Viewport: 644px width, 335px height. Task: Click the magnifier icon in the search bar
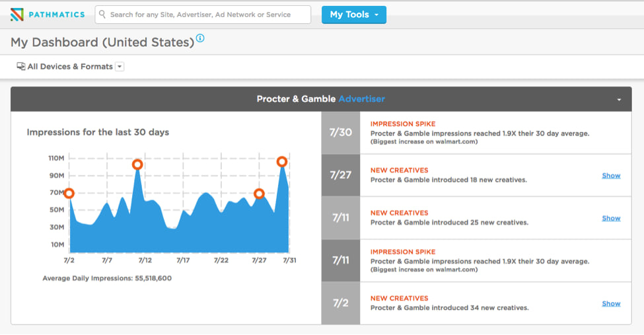102,15
